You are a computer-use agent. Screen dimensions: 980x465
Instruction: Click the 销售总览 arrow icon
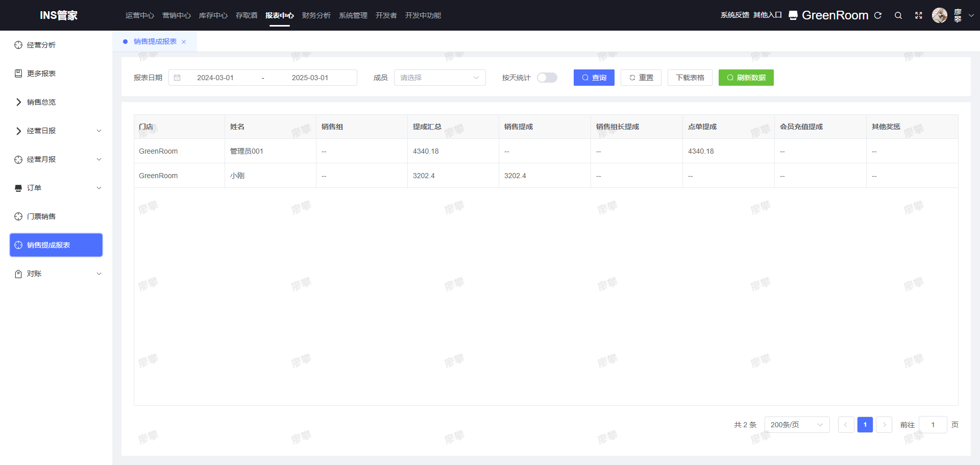click(x=18, y=102)
